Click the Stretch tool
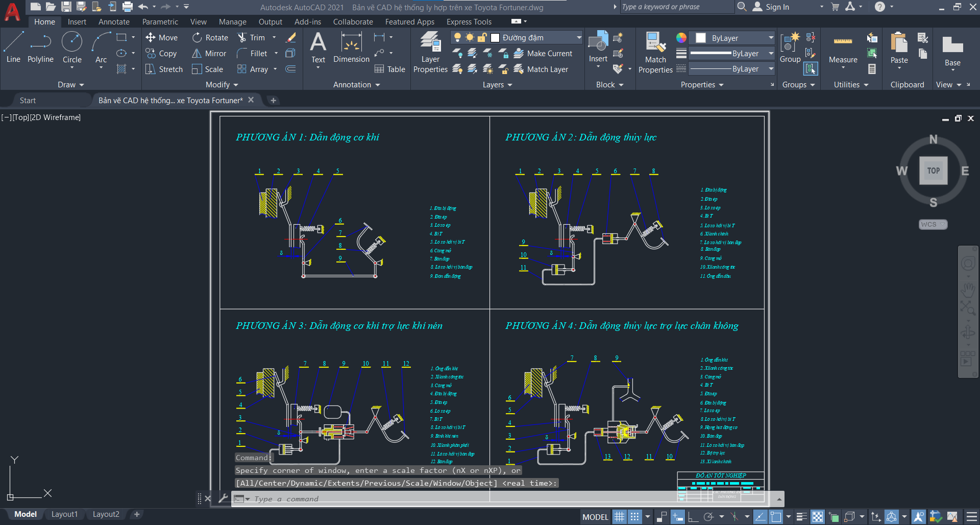 point(164,69)
